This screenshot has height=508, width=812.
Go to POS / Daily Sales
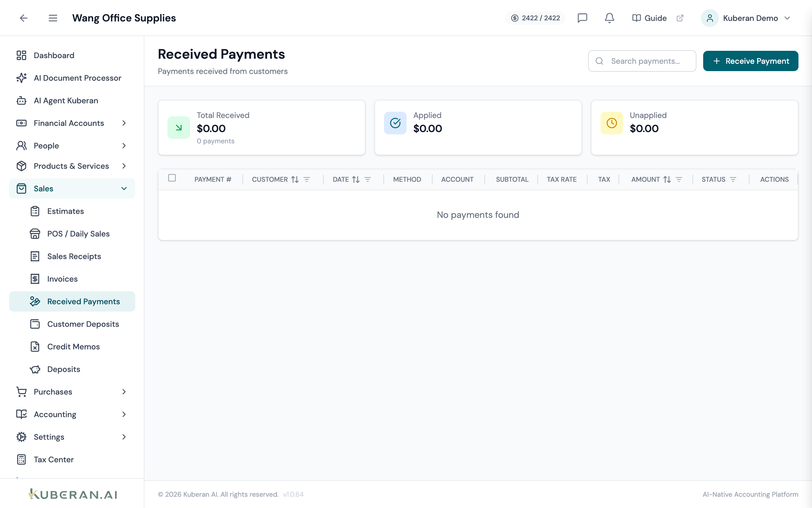(x=72, y=233)
